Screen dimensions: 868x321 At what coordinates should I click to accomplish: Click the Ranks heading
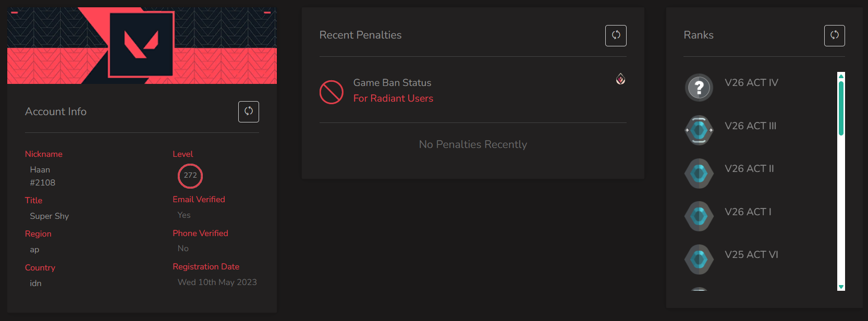pyautogui.click(x=699, y=35)
